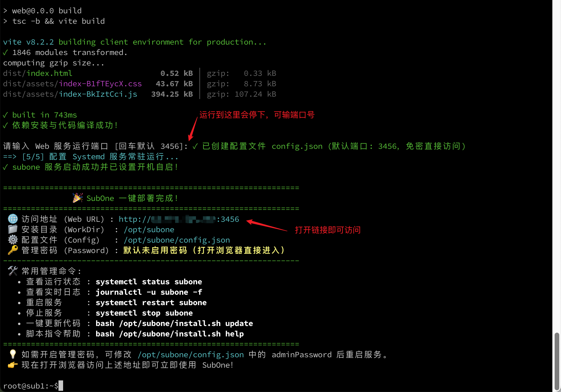The image size is (561, 392).
Task: Click the "systemctl stop subone" command
Action: coord(144,313)
